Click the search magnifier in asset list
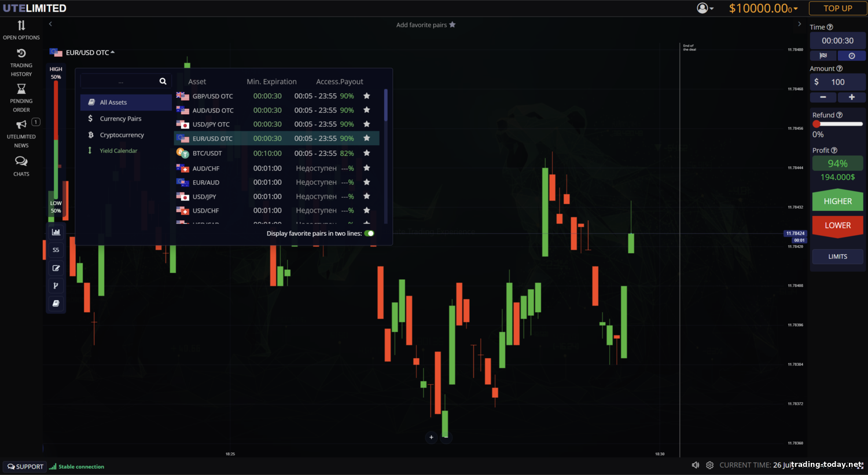 tap(163, 81)
